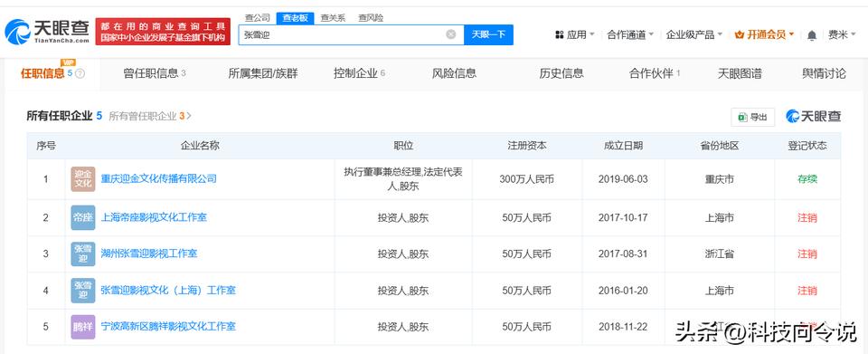The height and width of the screenshot is (354, 868).
Task: Click the red banner advertisement in the header
Action: click(163, 32)
